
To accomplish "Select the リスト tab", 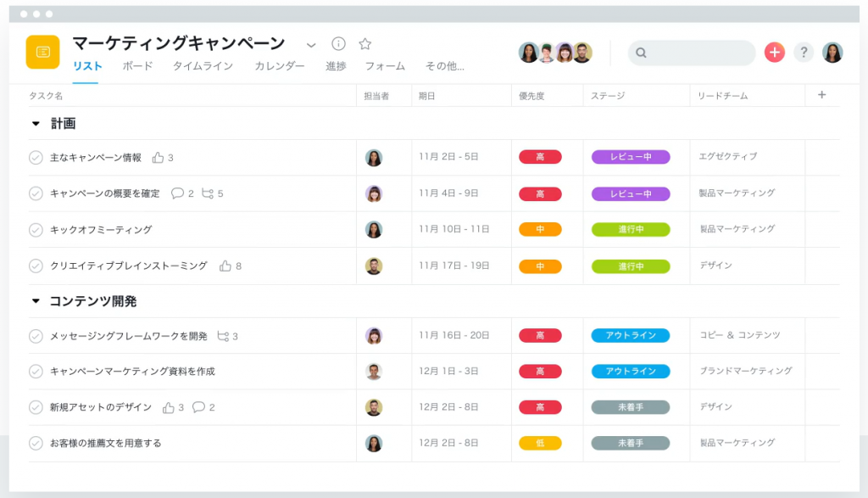I will pyautogui.click(x=87, y=66).
